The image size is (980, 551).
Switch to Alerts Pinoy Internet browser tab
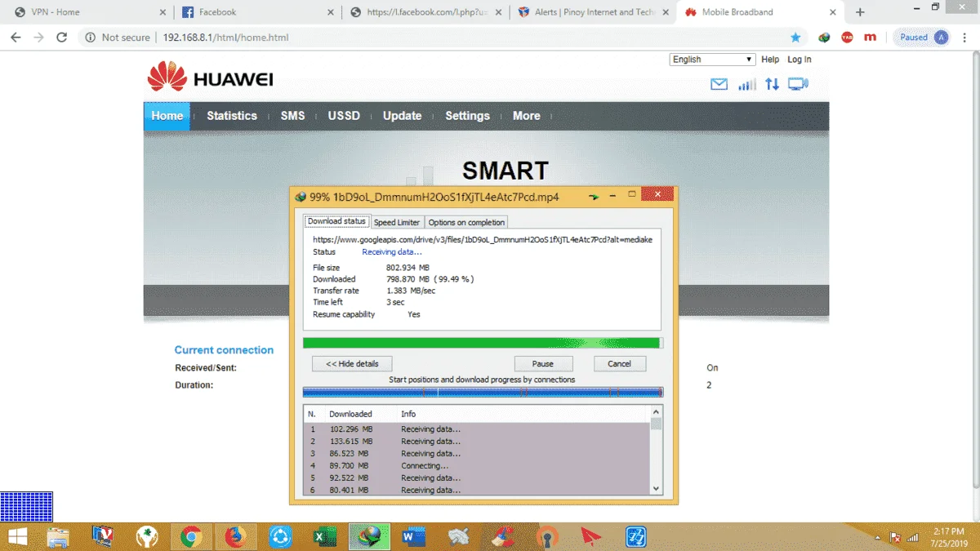point(593,12)
